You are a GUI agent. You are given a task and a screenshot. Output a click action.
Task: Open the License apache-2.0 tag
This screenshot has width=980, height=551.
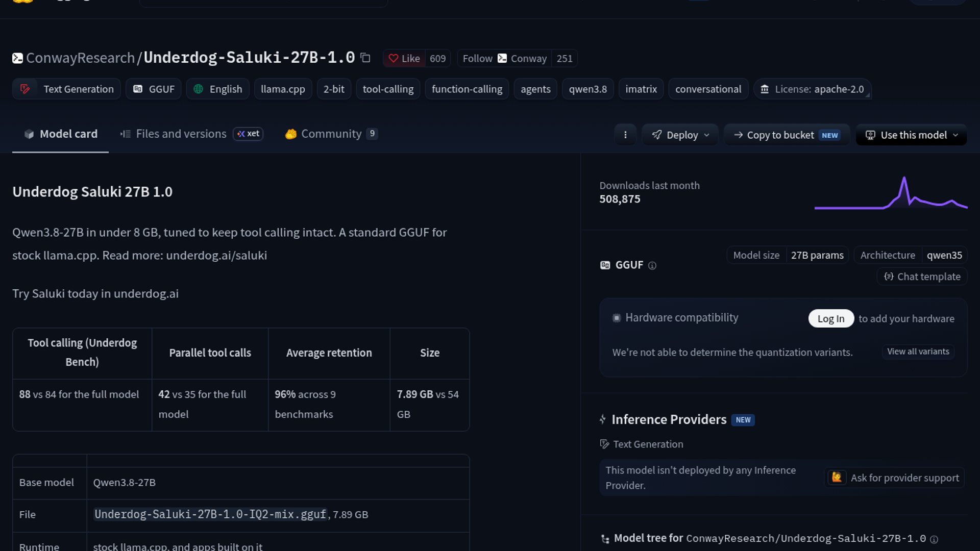(813, 89)
